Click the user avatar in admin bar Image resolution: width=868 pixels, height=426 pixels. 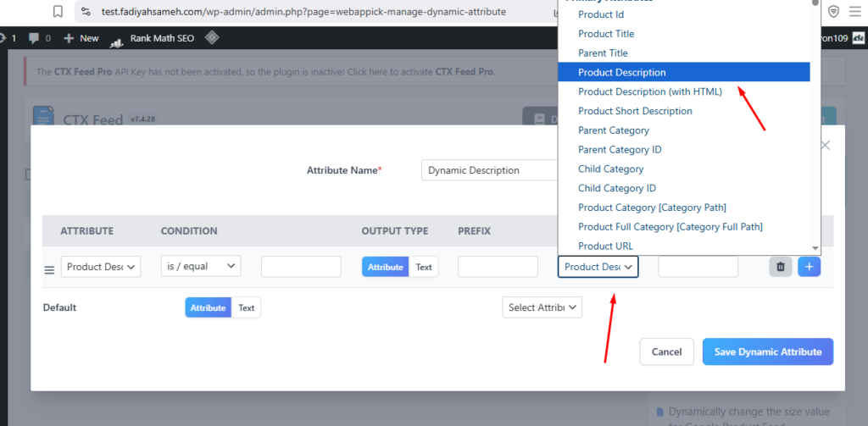point(859,38)
